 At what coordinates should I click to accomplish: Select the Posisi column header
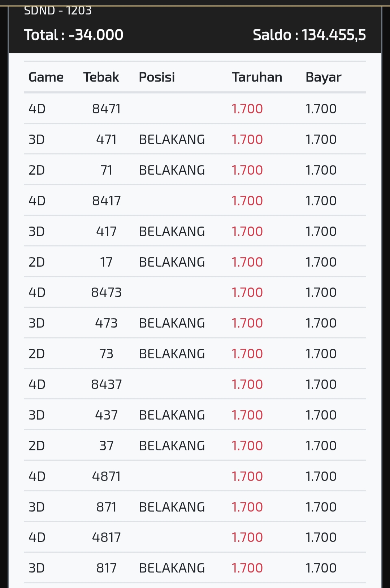tap(157, 77)
